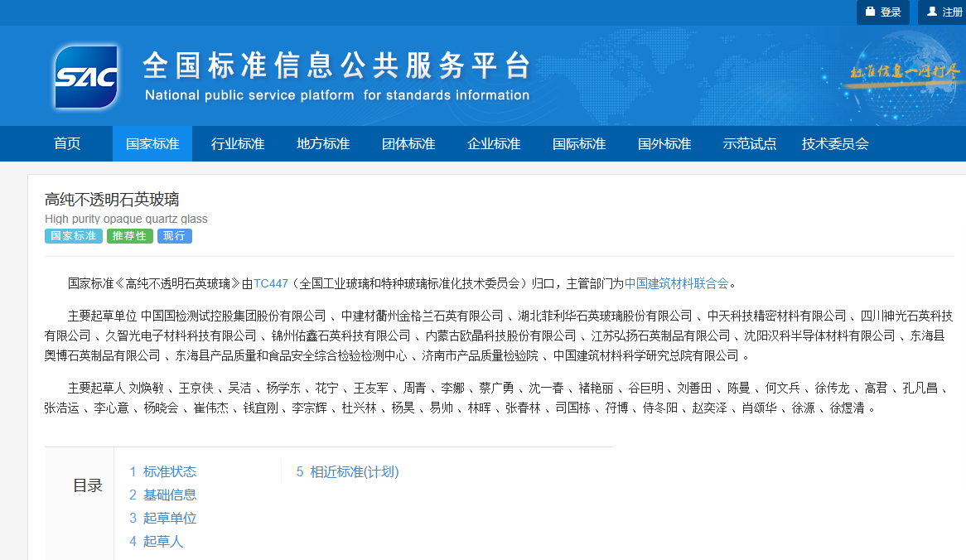Open the 中国建筑材料联合会 link
The image size is (966, 560).
point(676,283)
